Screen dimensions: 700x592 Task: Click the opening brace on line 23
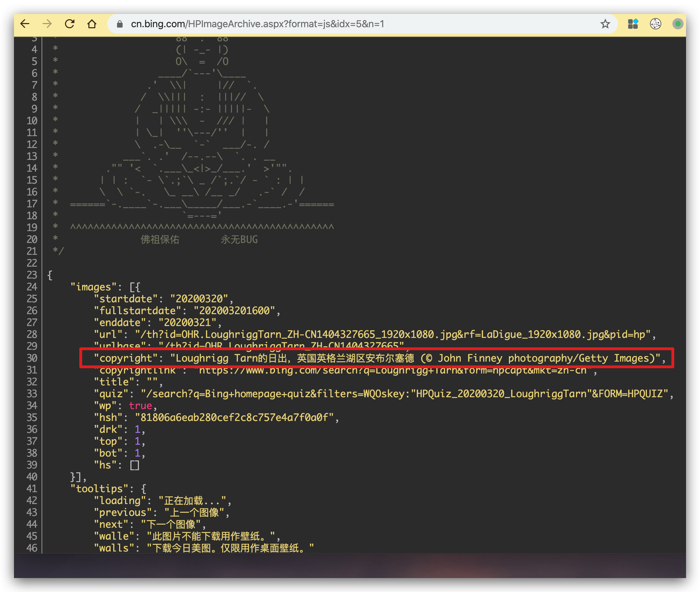click(x=50, y=275)
